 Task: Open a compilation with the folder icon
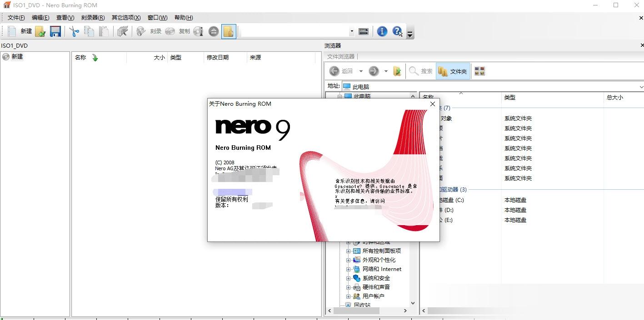tap(40, 31)
